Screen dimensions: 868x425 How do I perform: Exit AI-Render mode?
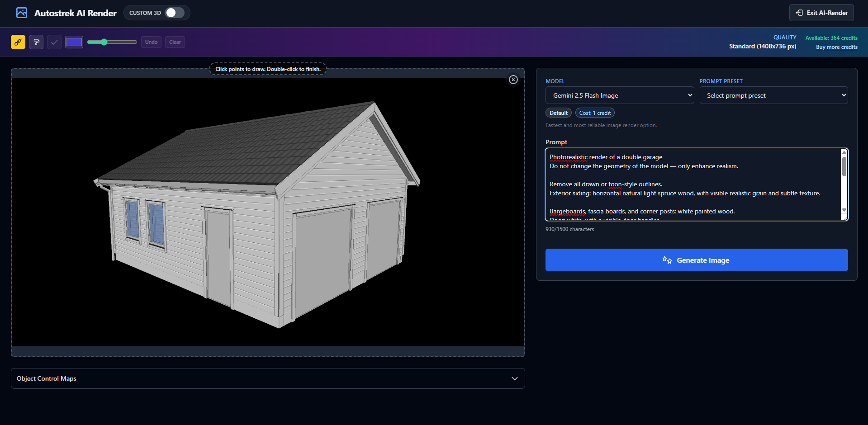(x=821, y=13)
